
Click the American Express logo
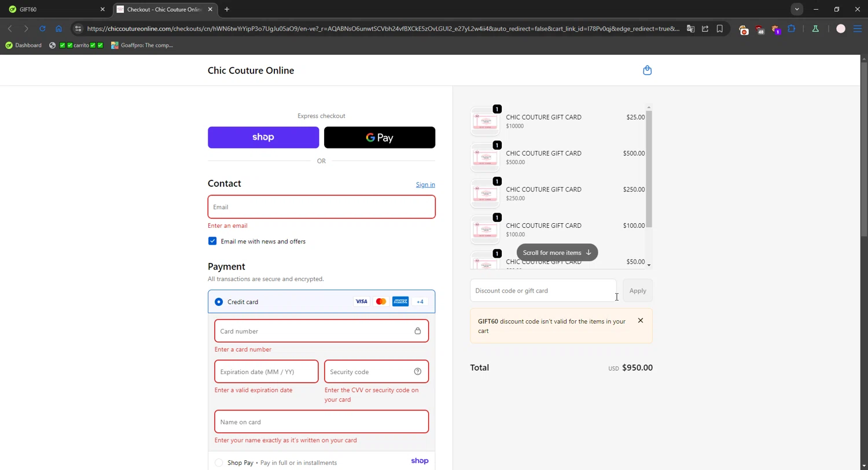(400, 302)
